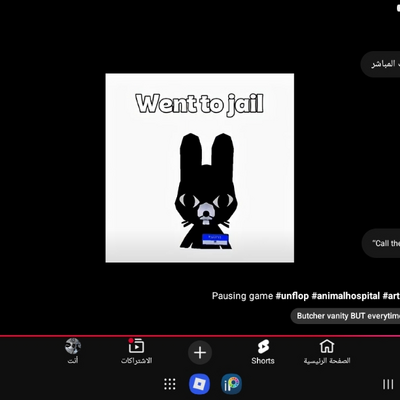
Task: Tap the "Call the" suggestion bubble
Action: click(x=381, y=243)
